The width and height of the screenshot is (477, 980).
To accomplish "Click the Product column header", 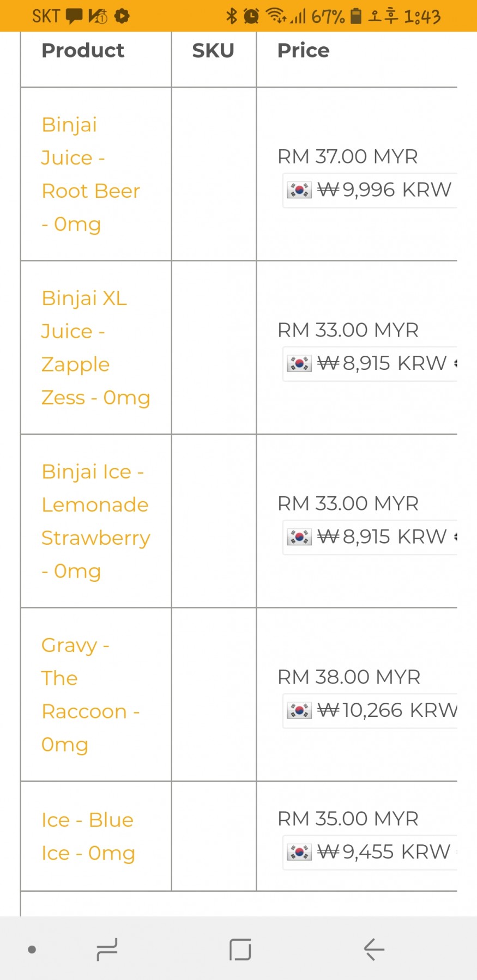I will tap(83, 51).
